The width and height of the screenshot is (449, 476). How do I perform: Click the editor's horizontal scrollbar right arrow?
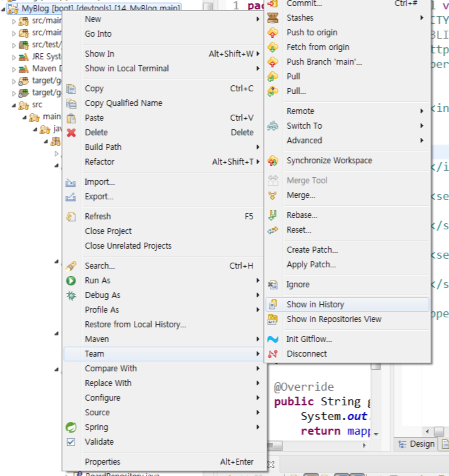364,445
